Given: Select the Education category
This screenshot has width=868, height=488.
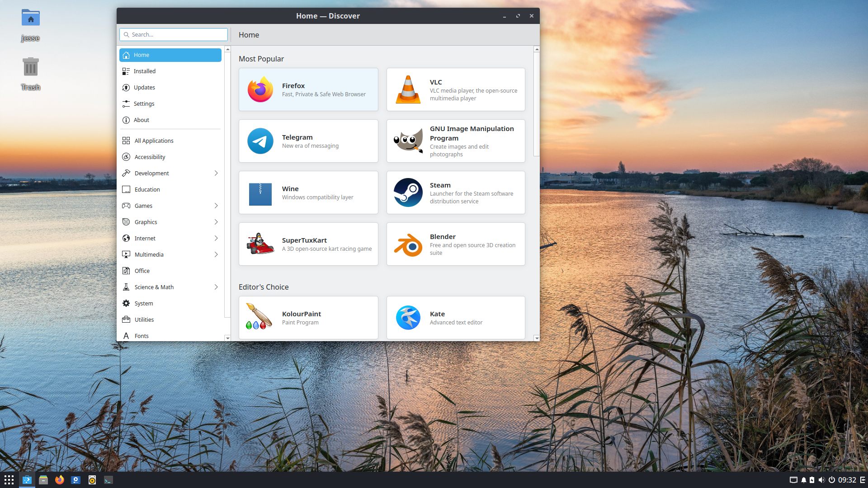Looking at the screenshot, I should (170, 190).
